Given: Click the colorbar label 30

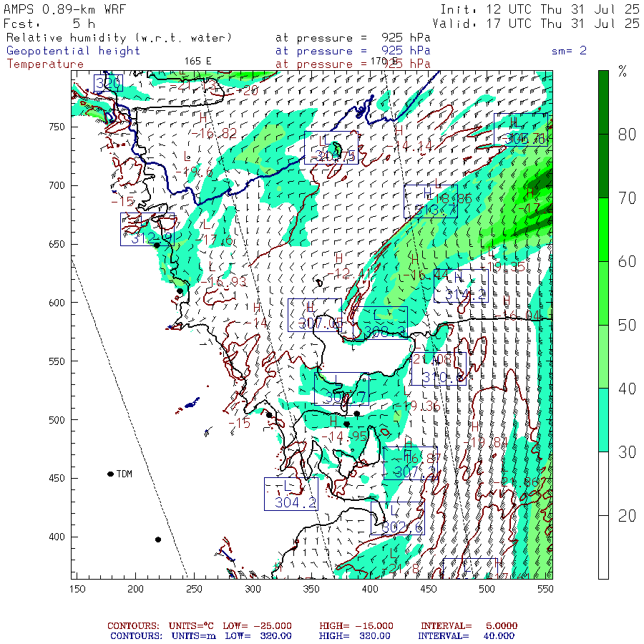Looking at the screenshot, I should (x=627, y=452).
